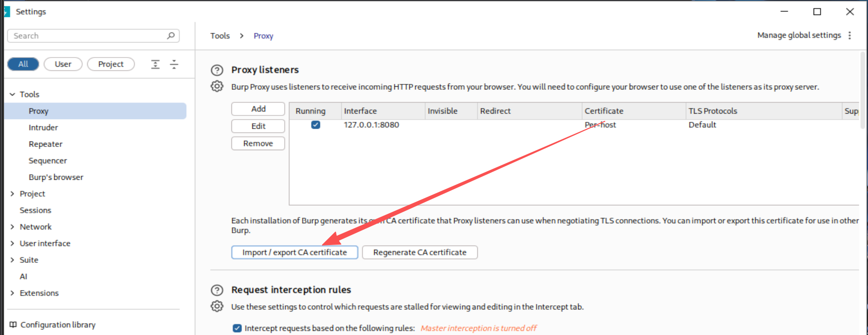Viewport: 868px width, 335px height.
Task: Filter settings by Project
Action: coord(111,64)
